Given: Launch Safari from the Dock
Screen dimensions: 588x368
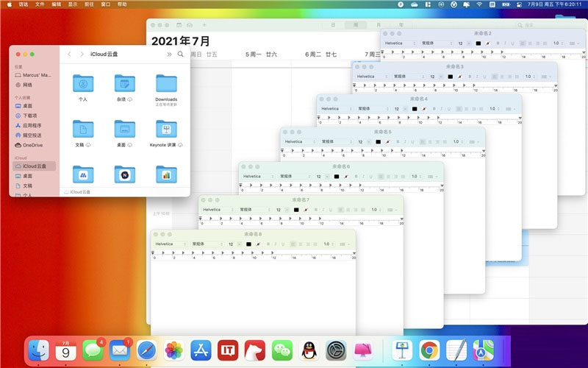Looking at the screenshot, I should pyautogui.click(x=146, y=350).
